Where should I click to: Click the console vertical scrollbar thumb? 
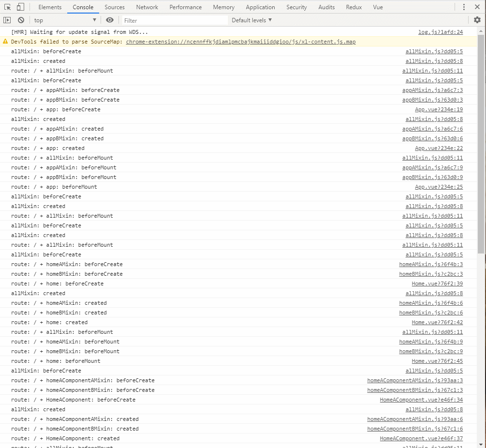pyautogui.click(x=481, y=144)
